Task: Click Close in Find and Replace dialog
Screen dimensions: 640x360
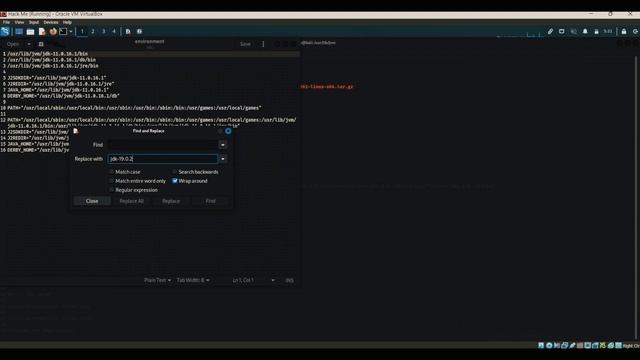Action: (x=92, y=201)
